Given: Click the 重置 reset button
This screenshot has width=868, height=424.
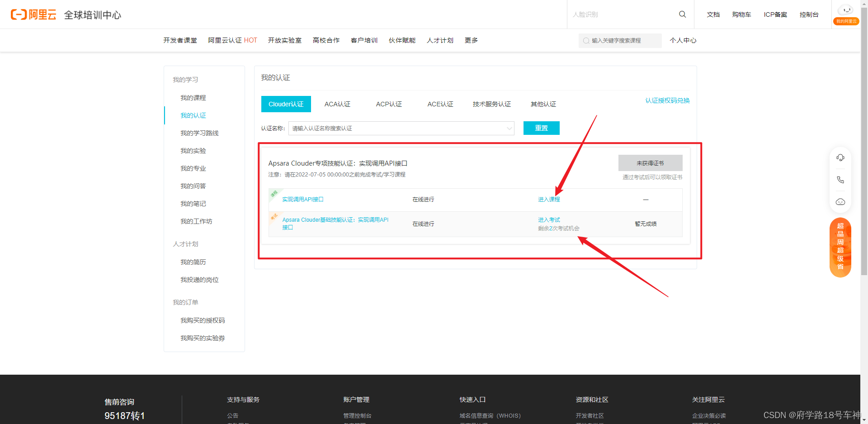Looking at the screenshot, I should (x=541, y=128).
